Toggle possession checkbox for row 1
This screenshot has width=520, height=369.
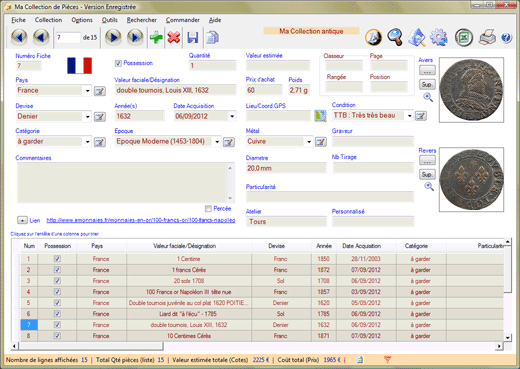57,259
